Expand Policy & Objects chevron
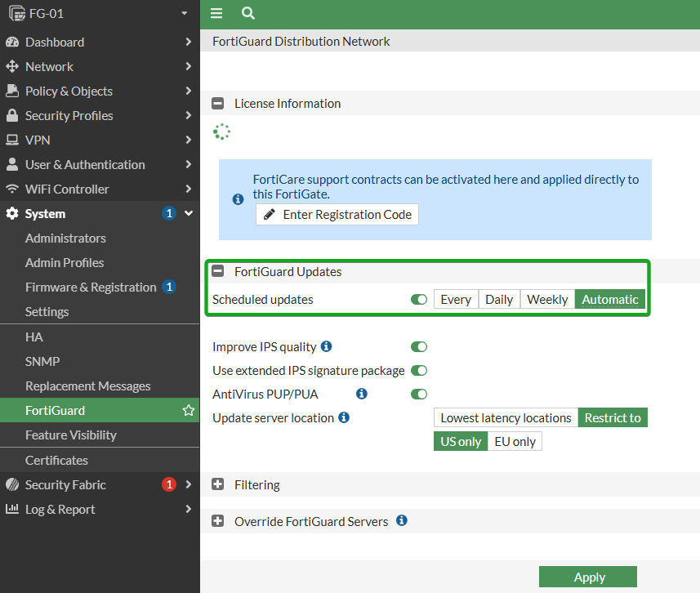700x593 pixels. (189, 91)
